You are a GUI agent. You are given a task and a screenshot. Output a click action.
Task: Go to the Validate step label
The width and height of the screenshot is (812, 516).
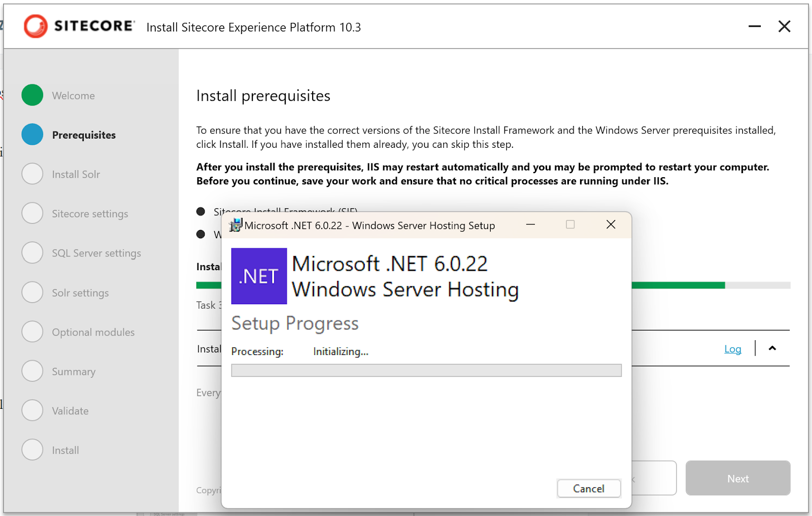70,411
